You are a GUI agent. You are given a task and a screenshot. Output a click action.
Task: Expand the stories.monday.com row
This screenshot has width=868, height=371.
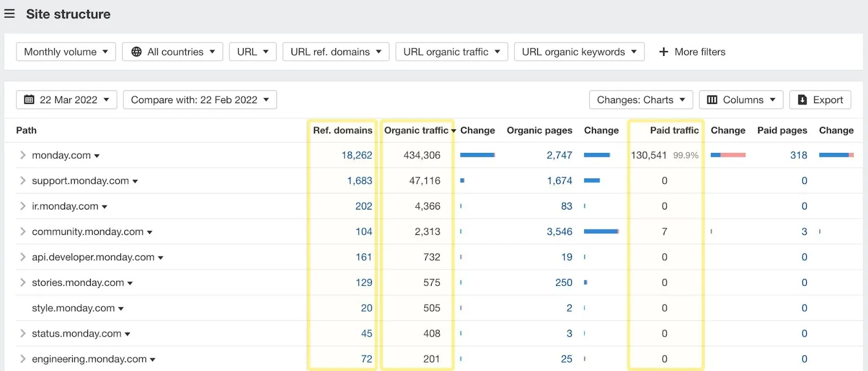[x=22, y=283]
